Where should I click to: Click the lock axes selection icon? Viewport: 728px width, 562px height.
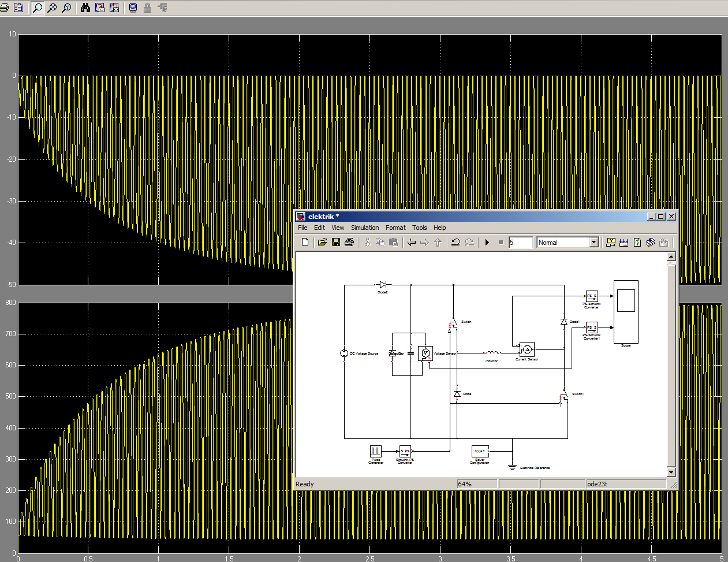pyautogui.click(x=148, y=8)
